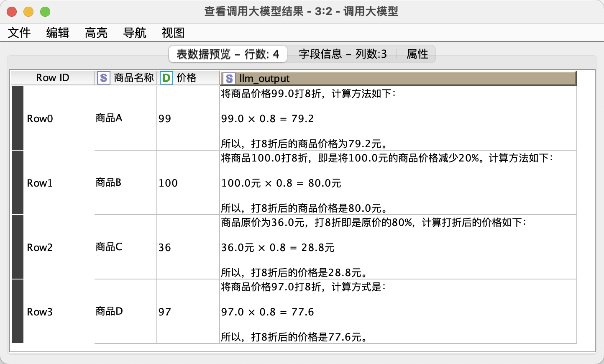Open the 文件 menu
Viewport: 604px width, 364px height.
(19, 33)
